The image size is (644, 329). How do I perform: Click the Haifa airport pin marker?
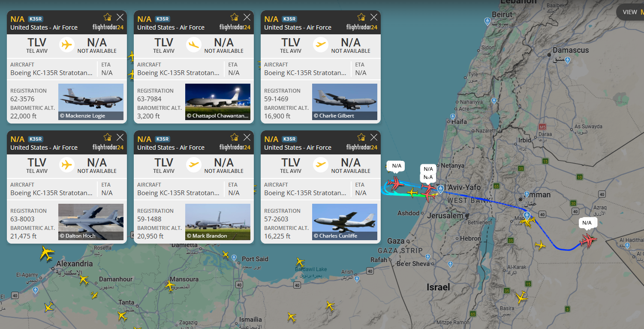point(453,117)
